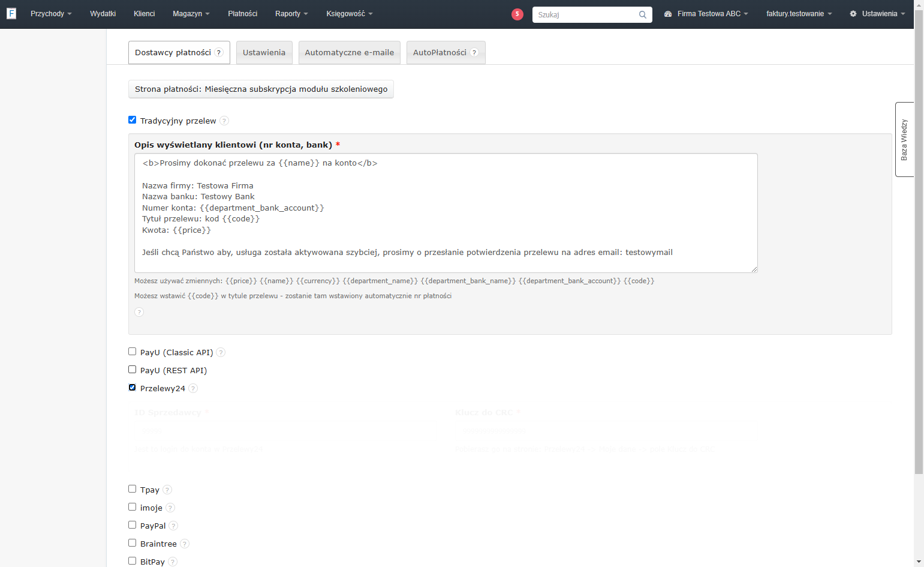Click the app logo icon
The width and height of the screenshot is (924, 567).
tap(11, 13)
